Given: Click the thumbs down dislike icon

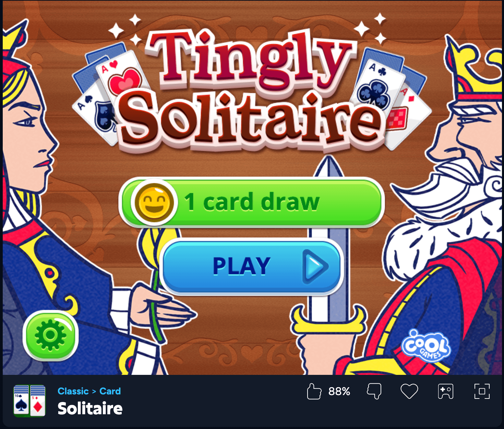Looking at the screenshot, I should (x=374, y=391).
